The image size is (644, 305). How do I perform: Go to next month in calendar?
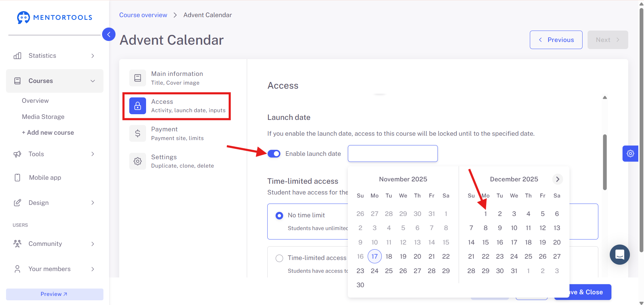click(557, 179)
